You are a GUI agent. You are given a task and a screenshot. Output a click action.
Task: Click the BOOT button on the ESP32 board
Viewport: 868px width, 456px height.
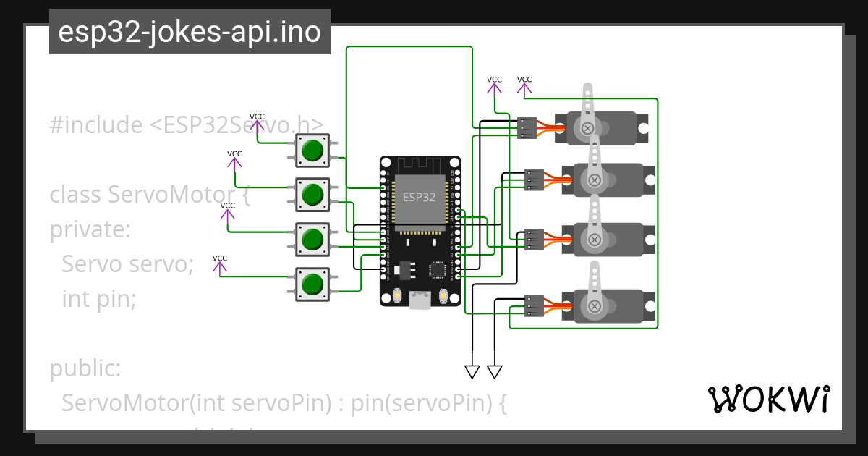443,295
